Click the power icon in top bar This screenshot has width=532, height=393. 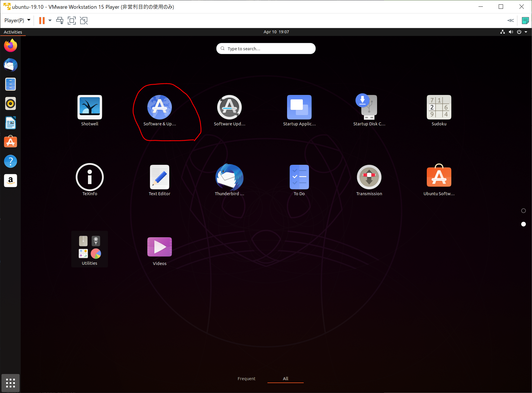pos(519,32)
